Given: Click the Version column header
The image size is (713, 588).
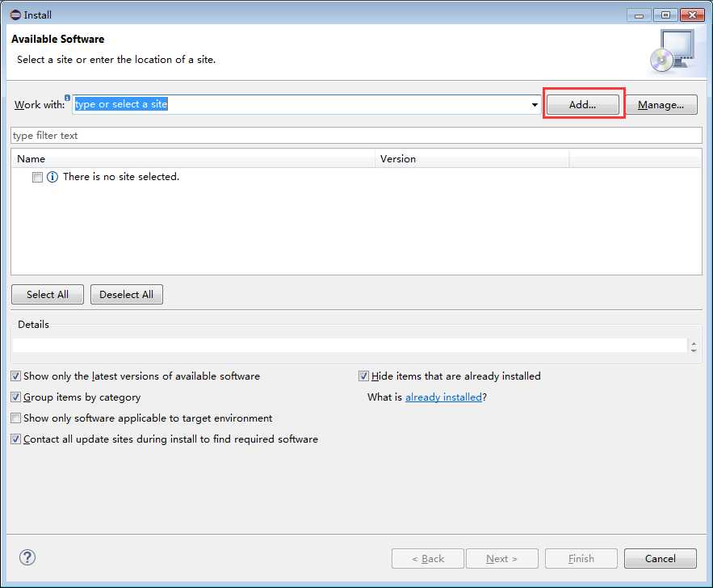Looking at the screenshot, I should (x=472, y=158).
